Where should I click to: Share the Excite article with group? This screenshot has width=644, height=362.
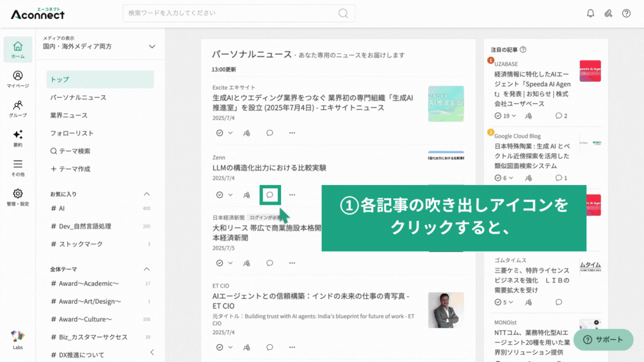click(247, 133)
